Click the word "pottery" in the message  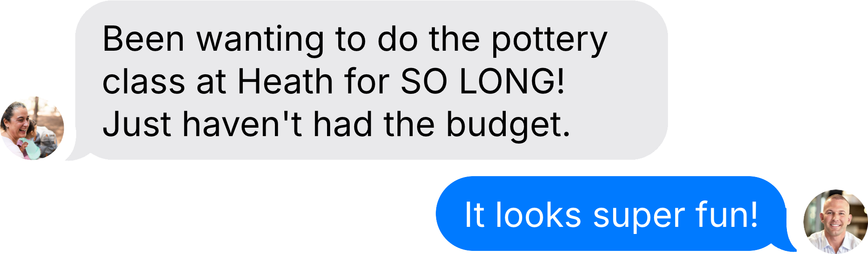point(549,41)
